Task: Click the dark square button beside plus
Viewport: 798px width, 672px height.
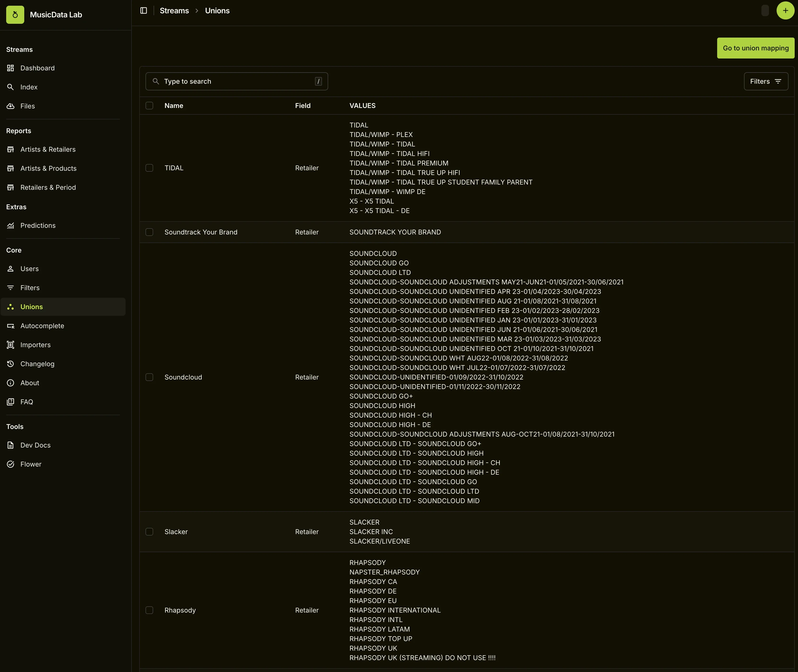Action: pyautogui.click(x=765, y=11)
